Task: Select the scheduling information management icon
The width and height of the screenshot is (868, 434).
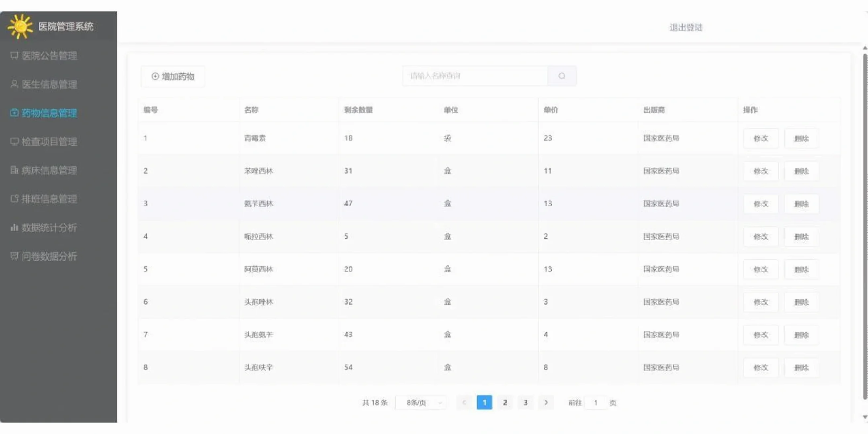Action: pos(14,199)
